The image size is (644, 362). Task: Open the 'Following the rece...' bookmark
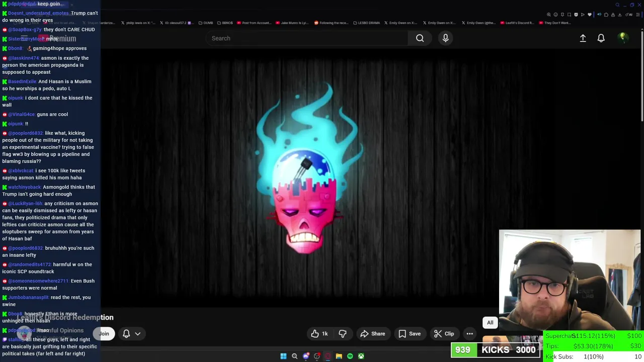(x=331, y=23)
